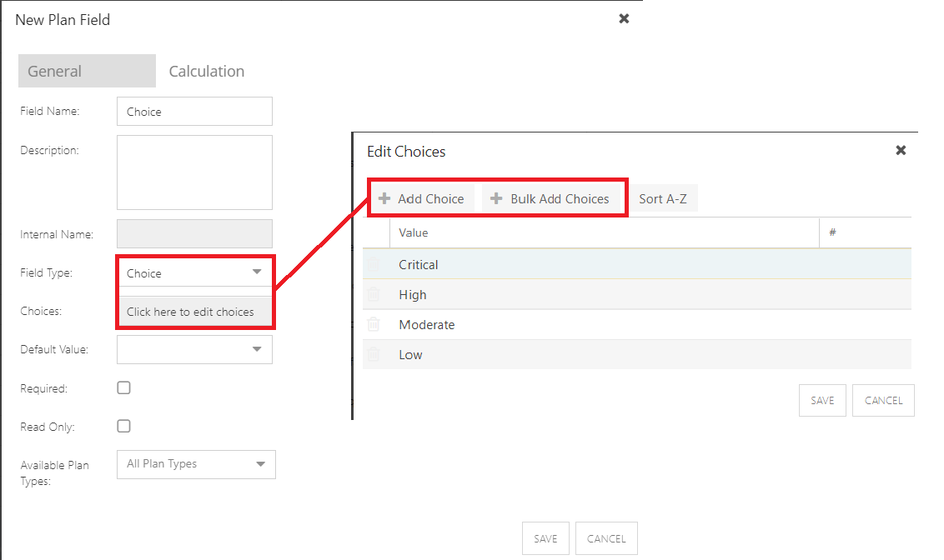This screenshot has width=944, height=560.
Task: Switch to the General tab
Action: point(87,71)
